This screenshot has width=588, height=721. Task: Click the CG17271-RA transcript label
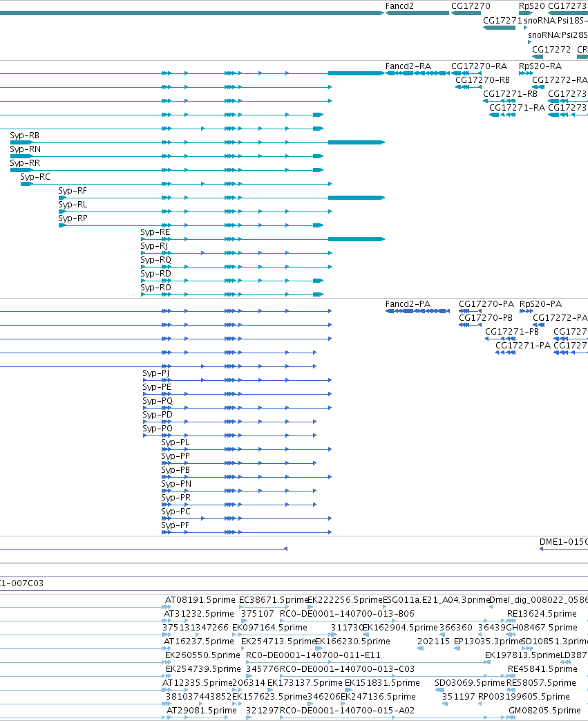pos(517,108)
